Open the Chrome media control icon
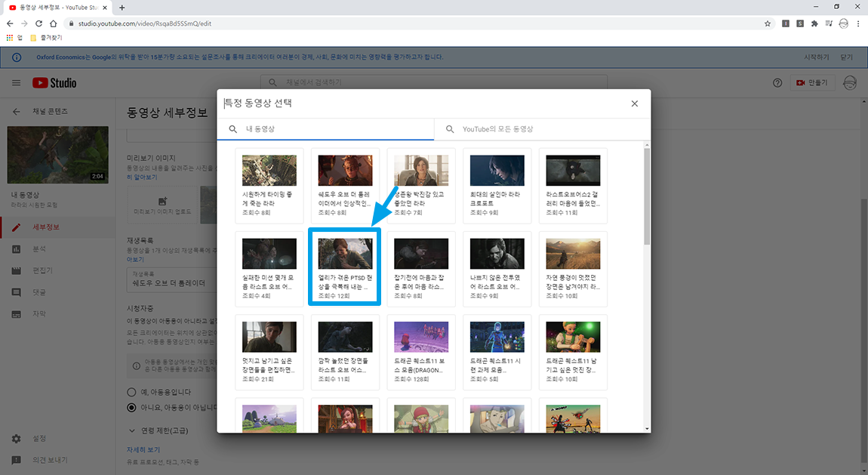The height and width of the screenshot is (475, 868). click(829, 23)
